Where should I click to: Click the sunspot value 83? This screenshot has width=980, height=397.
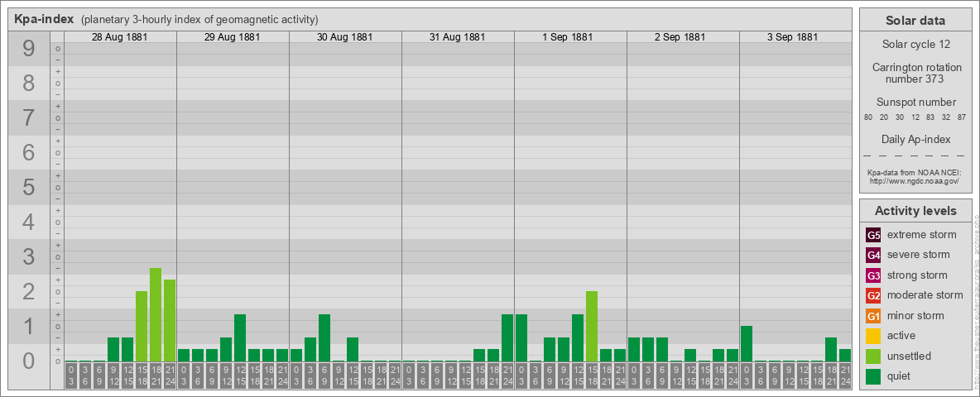click(x=930, y=117)
